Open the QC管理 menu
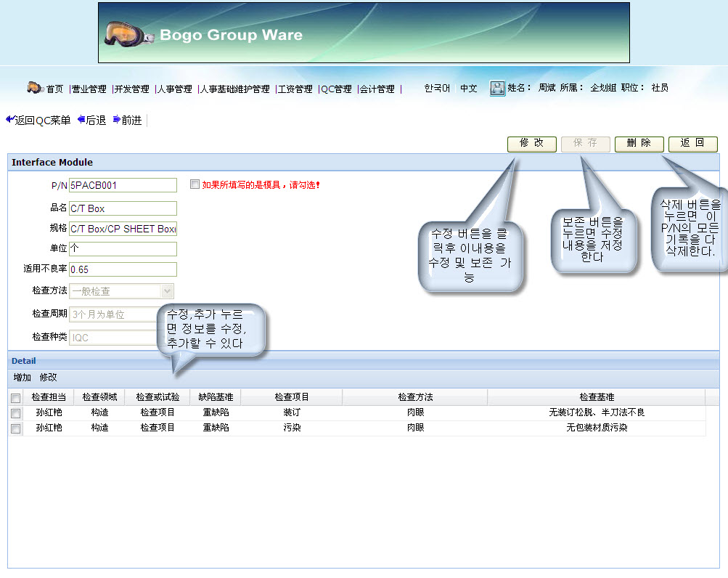Image resolution: width=728 pixels, height=578 pixels. (337, 89)
